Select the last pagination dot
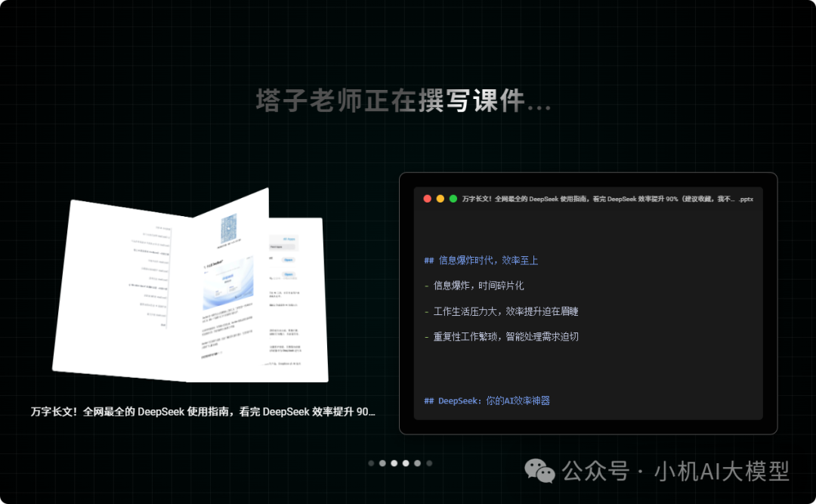 coord(429,463)
